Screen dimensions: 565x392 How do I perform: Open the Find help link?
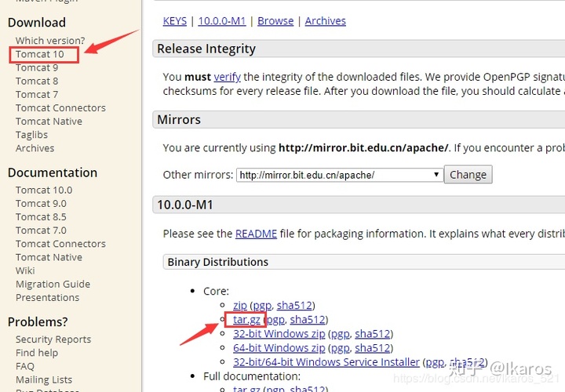pos(37,352)
